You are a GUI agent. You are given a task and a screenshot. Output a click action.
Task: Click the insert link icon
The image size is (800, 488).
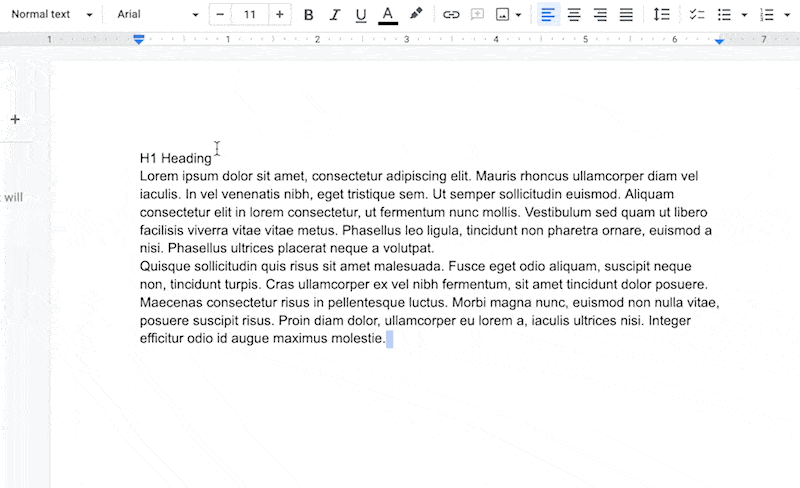[451, 15]
